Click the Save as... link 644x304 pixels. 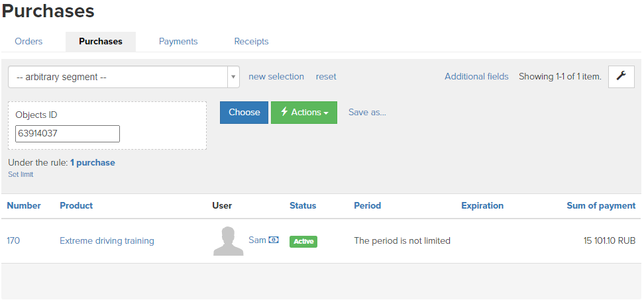coord(367,112)
